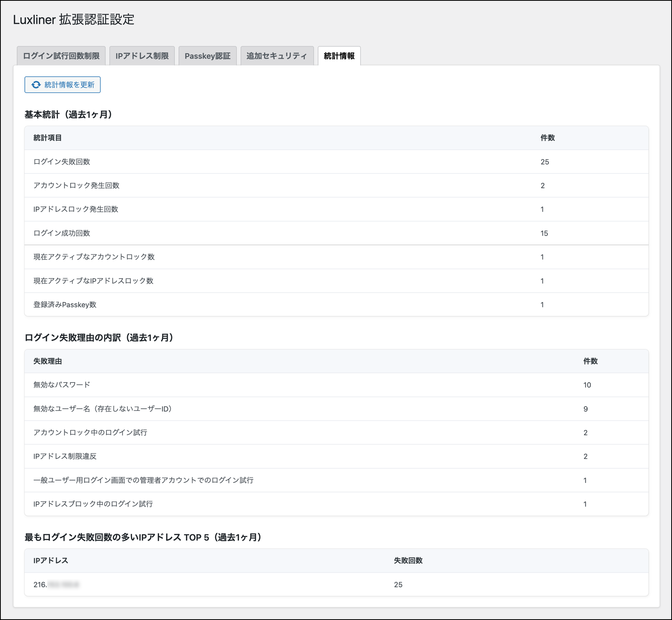
Task: Select the Passkey認証 tab
Action: pyautogui.click(x=207, y=56)
